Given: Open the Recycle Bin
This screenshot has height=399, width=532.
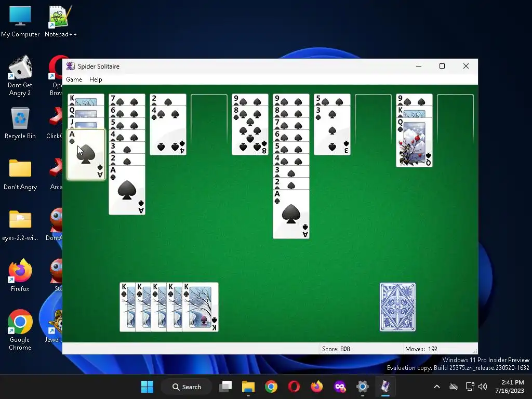Looking at the screenshot, I should pyautogui.click(x=20, y=123).
